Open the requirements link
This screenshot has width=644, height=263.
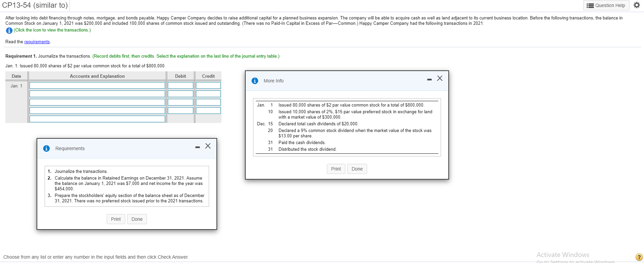click(x=37, y=42)
